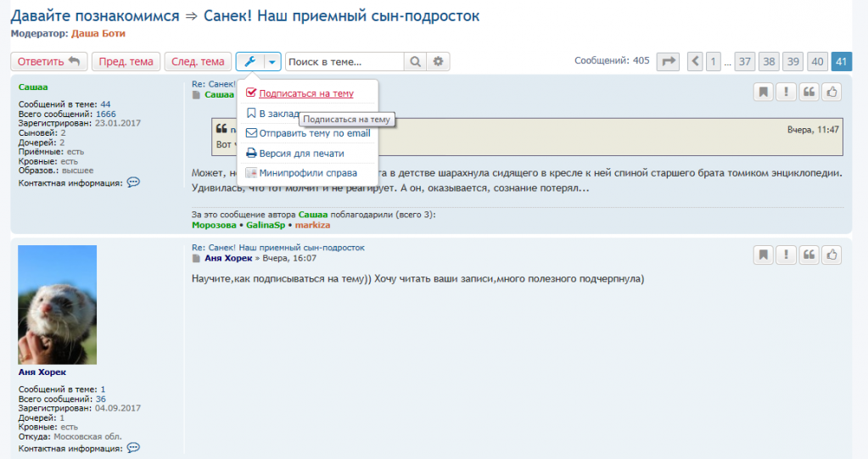Click the jump-to-page arrow icon

669,61
